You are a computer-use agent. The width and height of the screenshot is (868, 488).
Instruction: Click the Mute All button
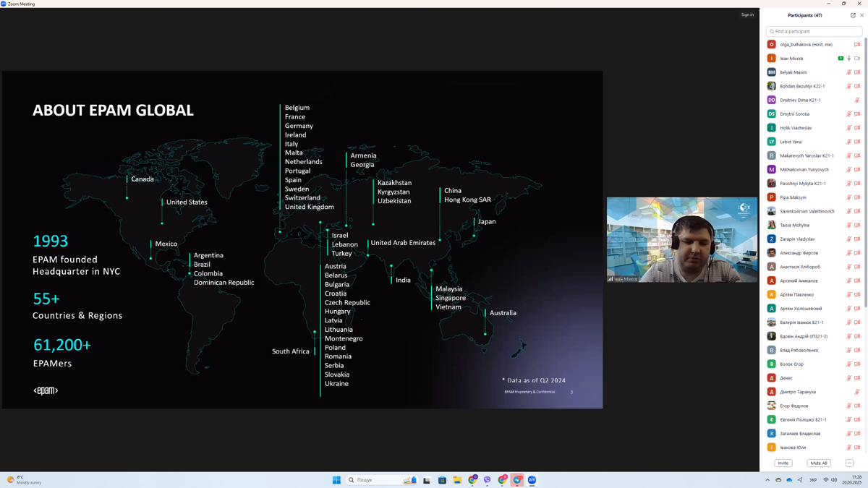(x=818, y=463)
